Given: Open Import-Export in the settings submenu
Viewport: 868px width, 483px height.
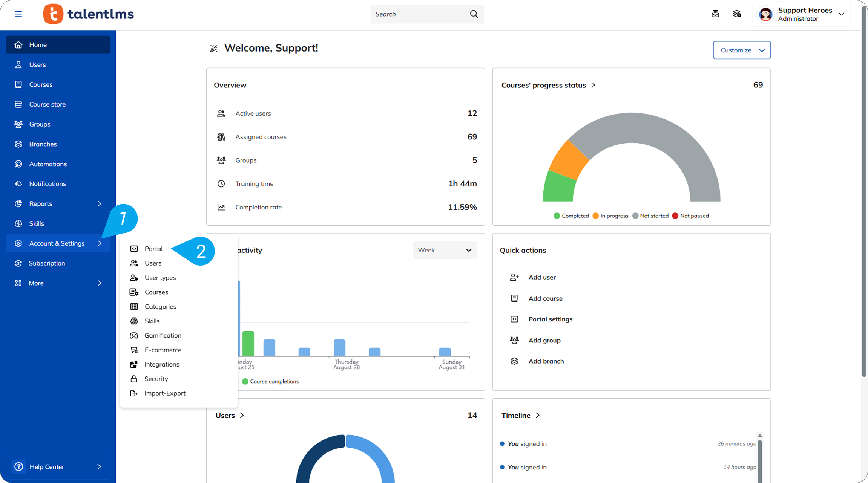Looking at the screenshot, I should click(x=165, y=393).
